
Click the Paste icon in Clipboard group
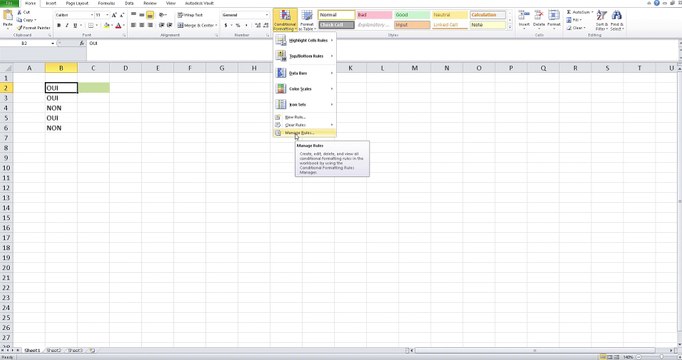tap(7, 16)
